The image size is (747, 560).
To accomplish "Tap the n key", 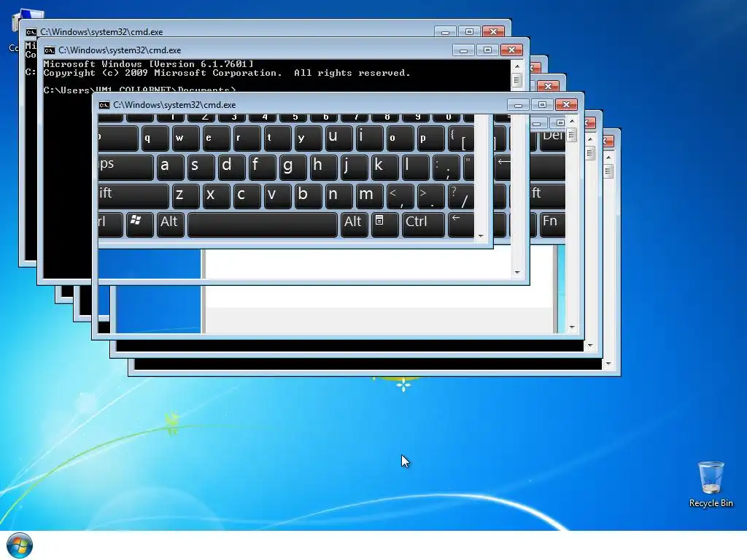I will [338, 196].
